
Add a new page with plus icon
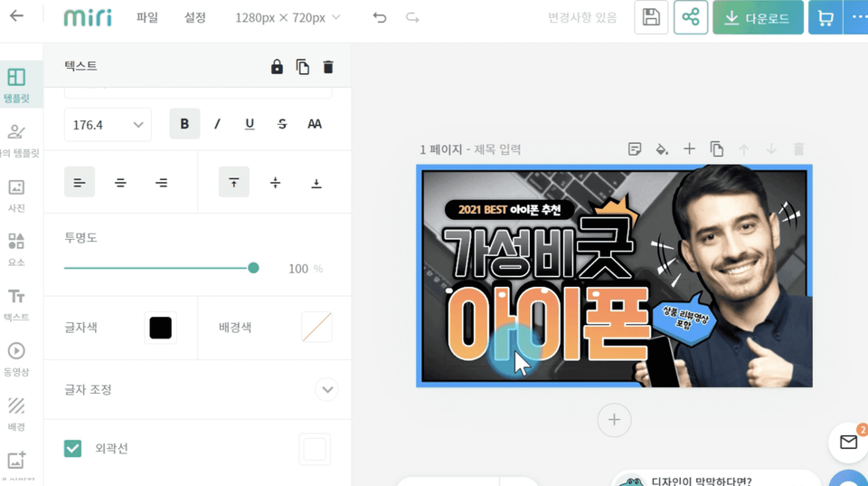coord(689,149)
